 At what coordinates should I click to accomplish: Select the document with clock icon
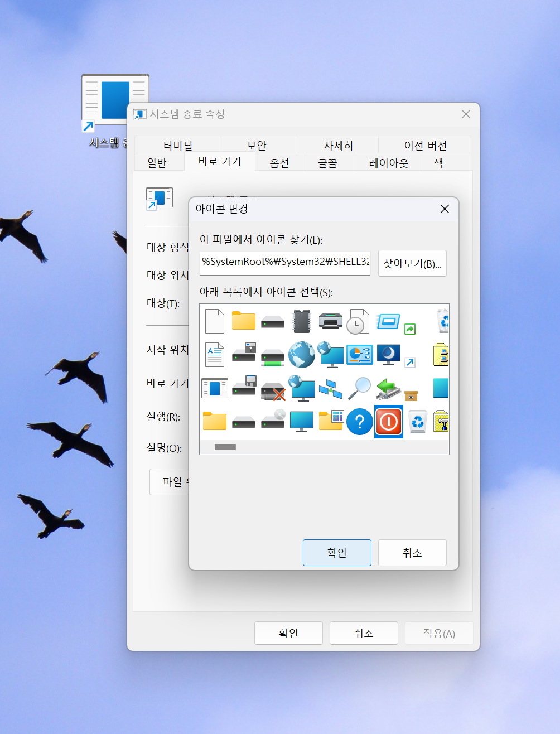359,322
